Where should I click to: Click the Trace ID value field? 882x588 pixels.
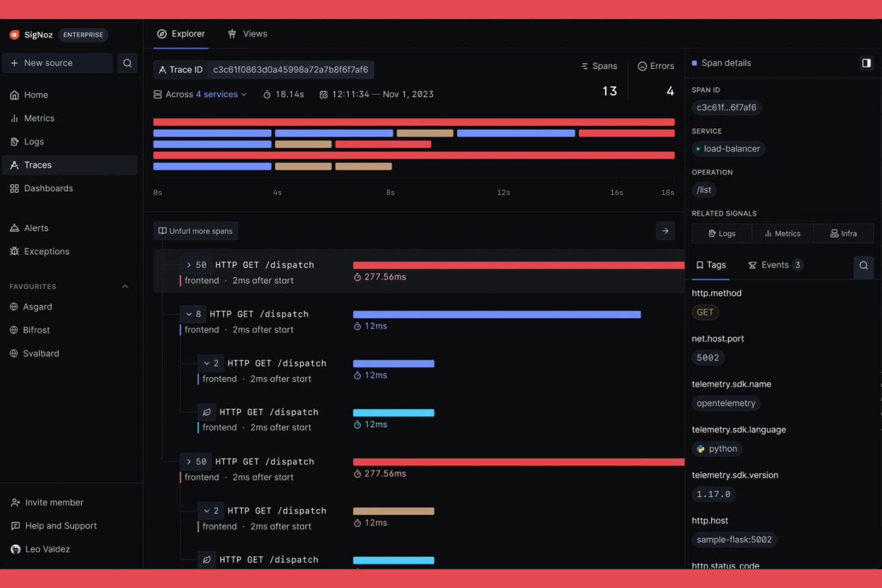tap(291, 70)
